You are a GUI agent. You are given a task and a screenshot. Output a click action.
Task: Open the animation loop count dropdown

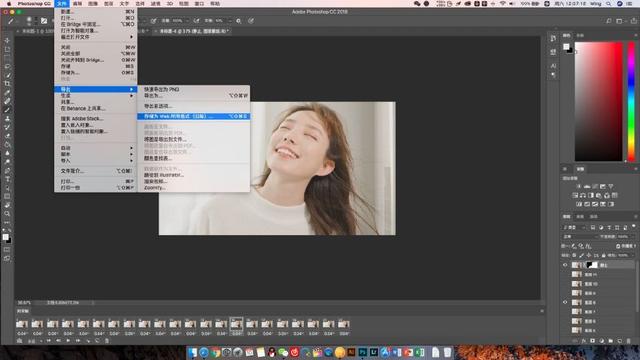point(34,341)
